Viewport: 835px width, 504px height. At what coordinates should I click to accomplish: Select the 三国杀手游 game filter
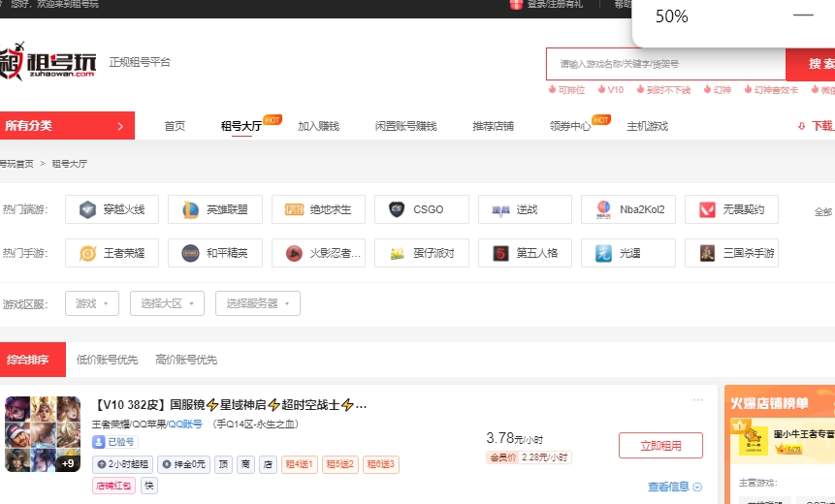click(731, 253)
